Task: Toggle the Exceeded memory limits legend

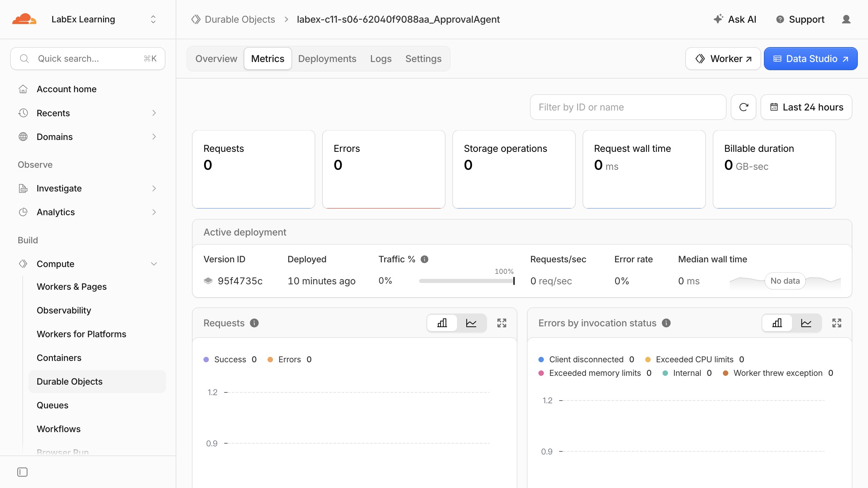Action: [595, 373]
